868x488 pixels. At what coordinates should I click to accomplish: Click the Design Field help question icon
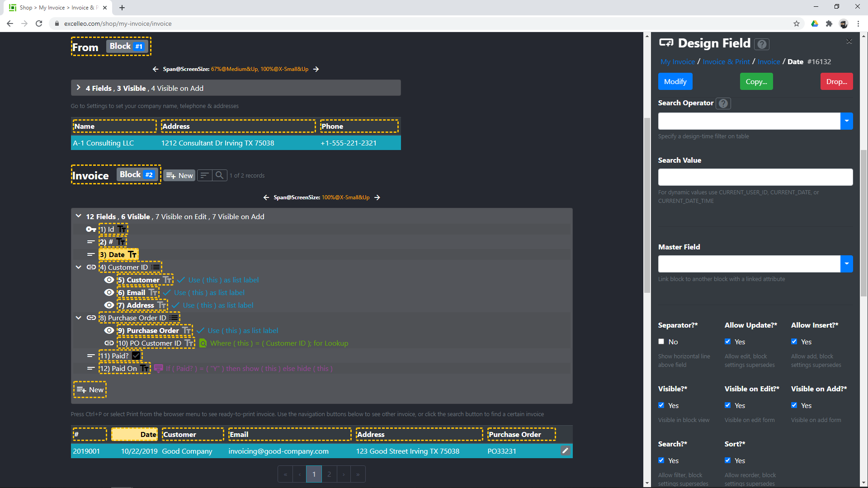762,44
